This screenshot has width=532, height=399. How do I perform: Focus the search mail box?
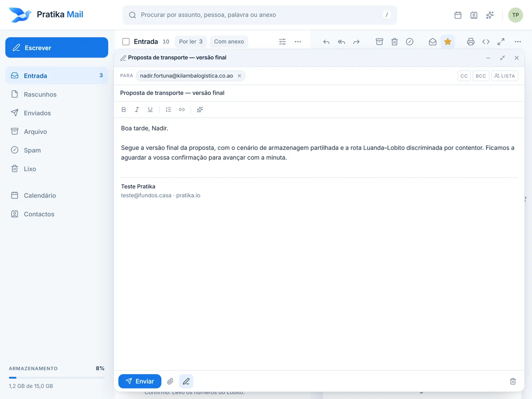pos(260,15)
